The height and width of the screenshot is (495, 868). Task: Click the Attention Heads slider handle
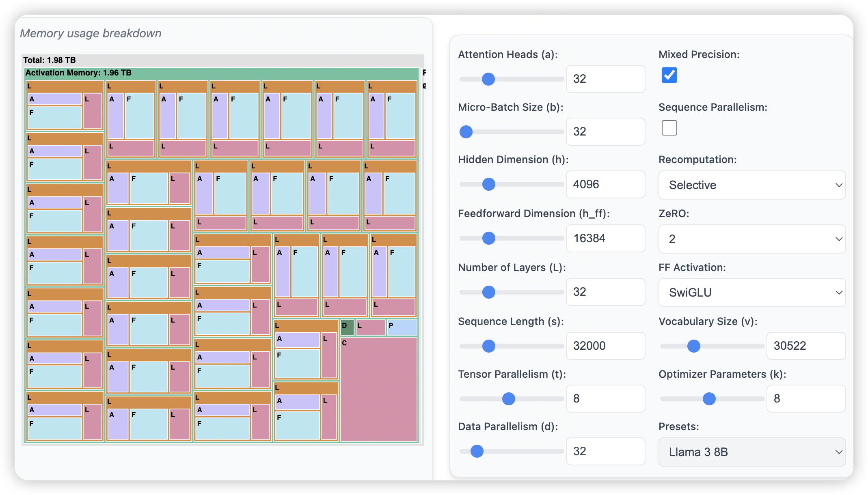(488, 79)
